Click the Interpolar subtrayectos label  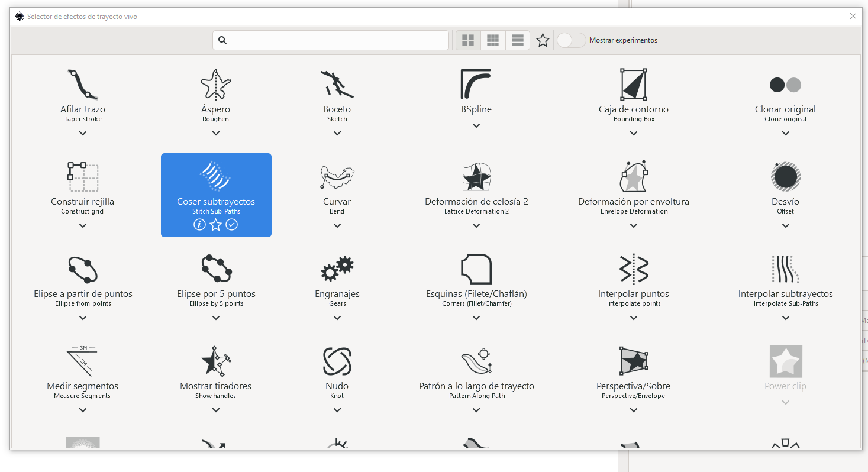pyautogui.click(x=786, y=293)
